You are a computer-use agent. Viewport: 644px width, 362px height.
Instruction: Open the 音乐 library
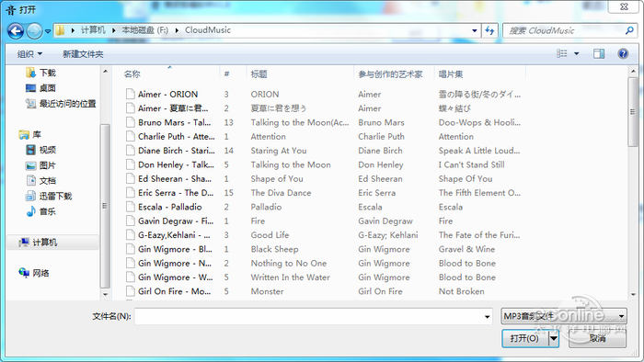click(40, 211)
